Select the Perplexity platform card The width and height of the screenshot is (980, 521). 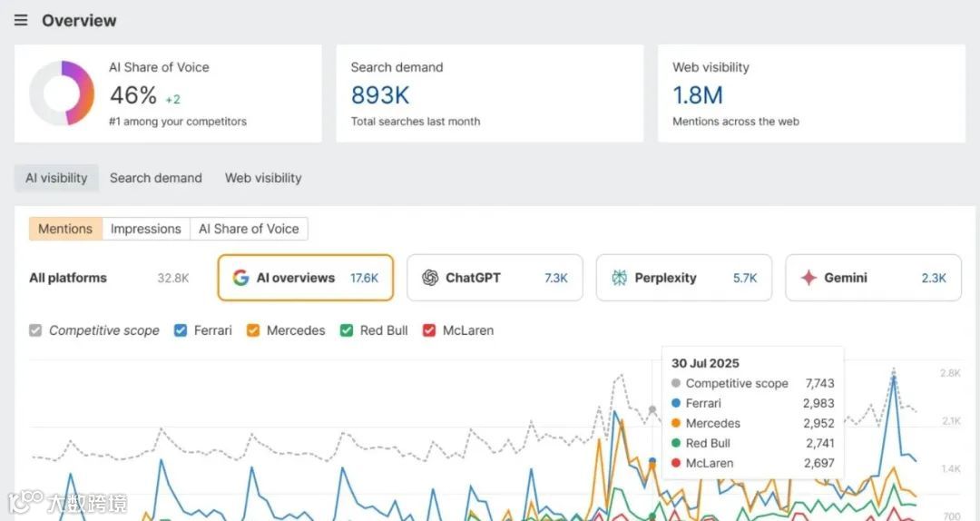tap(684, 278)
